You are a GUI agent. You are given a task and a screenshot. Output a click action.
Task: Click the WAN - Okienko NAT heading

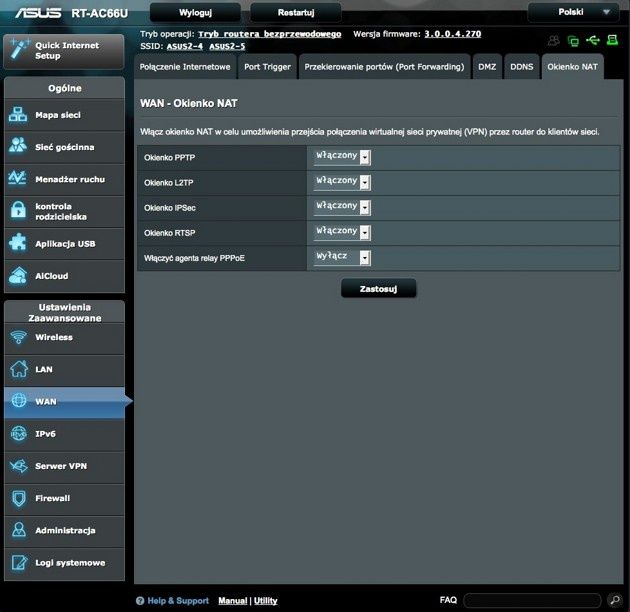[189, 104]
